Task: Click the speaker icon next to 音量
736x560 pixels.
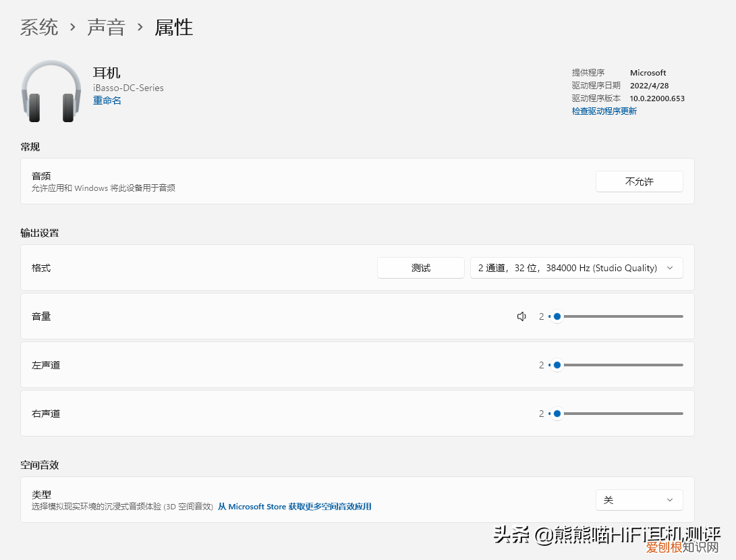Action: [521, 316]
